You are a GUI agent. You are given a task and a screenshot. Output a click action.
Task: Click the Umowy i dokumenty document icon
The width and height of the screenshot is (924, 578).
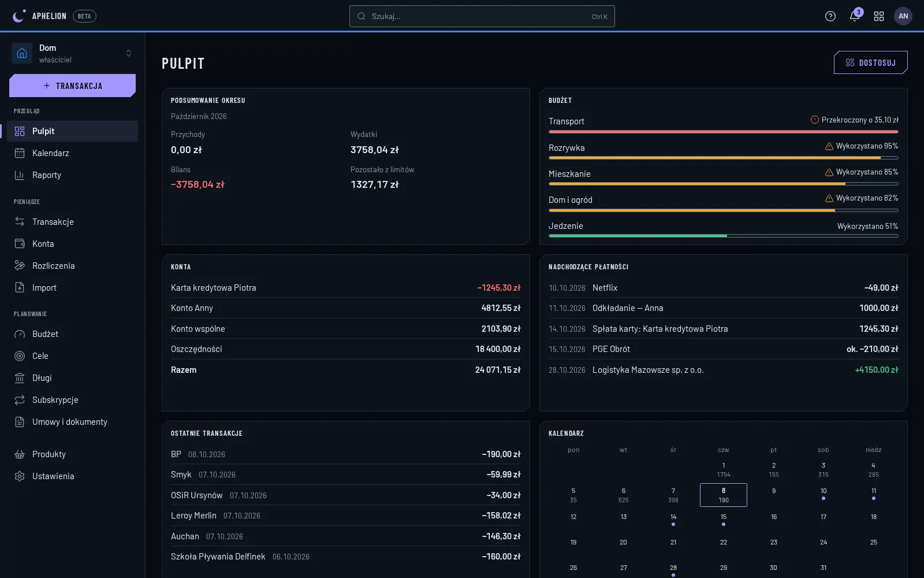click(x=20, y=422)
